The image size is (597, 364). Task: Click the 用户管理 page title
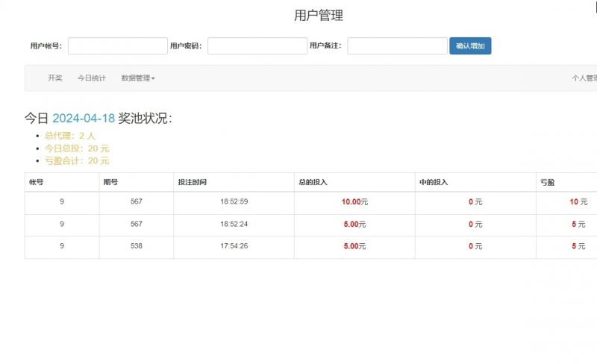pos(319,16)
